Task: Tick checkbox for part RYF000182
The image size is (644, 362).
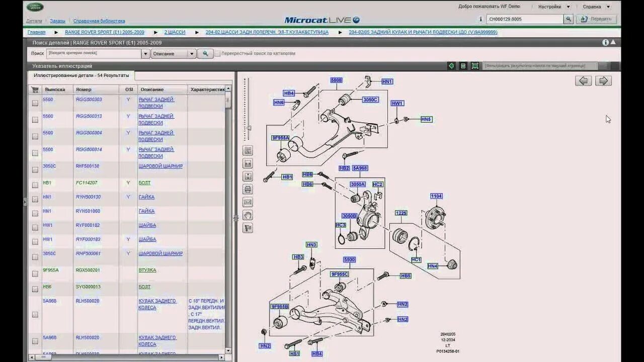Action: coord(35,228)
